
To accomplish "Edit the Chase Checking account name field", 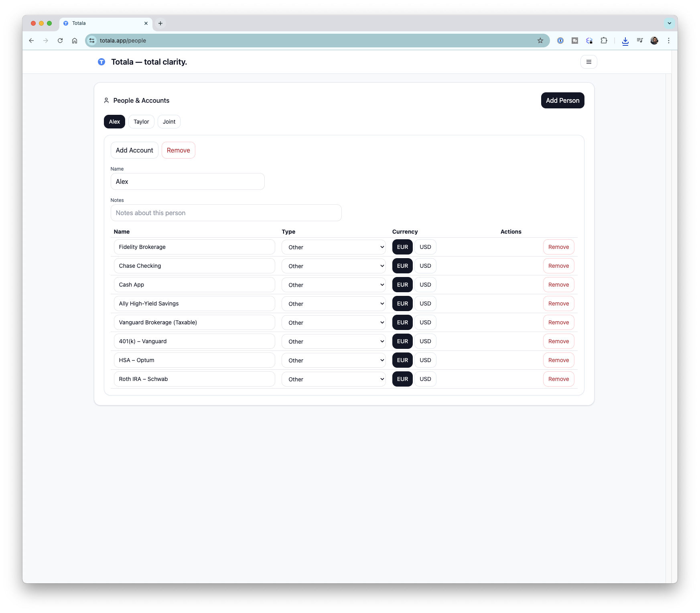I will [x=195, y=266].
